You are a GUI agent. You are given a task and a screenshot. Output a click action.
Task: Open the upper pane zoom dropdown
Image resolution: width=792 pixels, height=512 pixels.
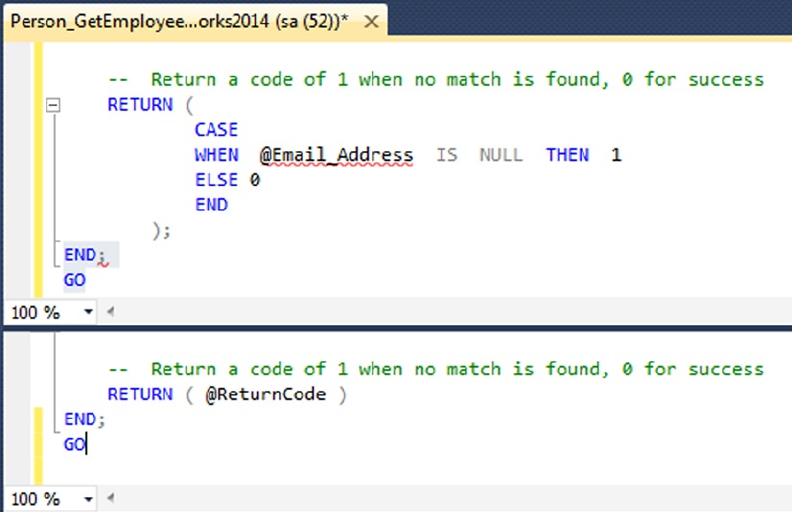click(x=88, y=312)
